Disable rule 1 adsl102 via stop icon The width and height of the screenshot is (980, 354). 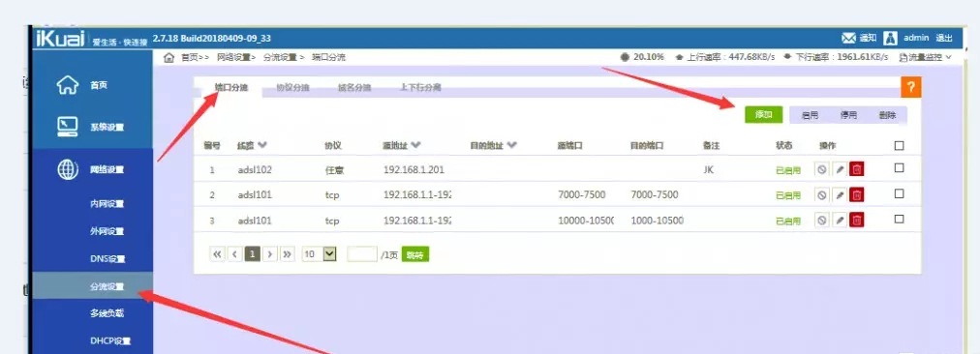pos(822,169)
